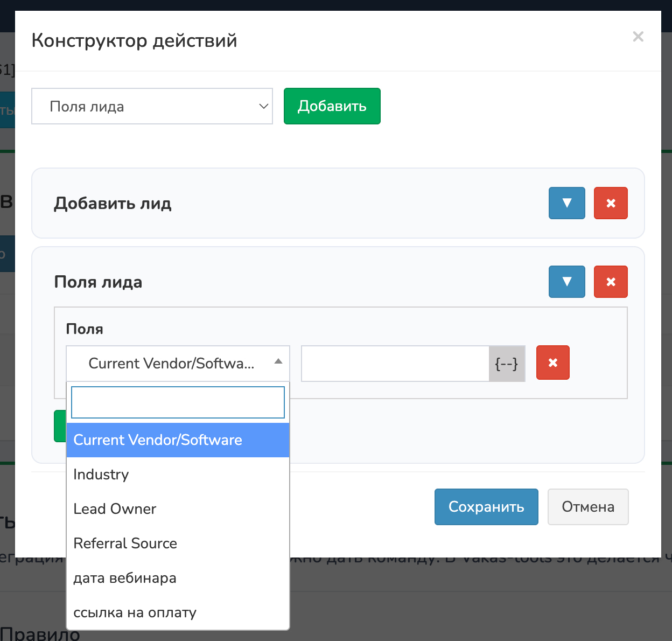The height and width of the screenshot is (641, 672).
Task: Collapse the "Поля лида" block with blue arrow
Action: click(x=566, y=282)
